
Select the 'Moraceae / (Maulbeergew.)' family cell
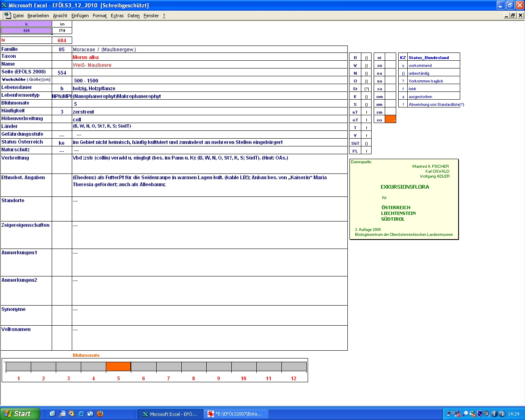[x=210, y=50]
